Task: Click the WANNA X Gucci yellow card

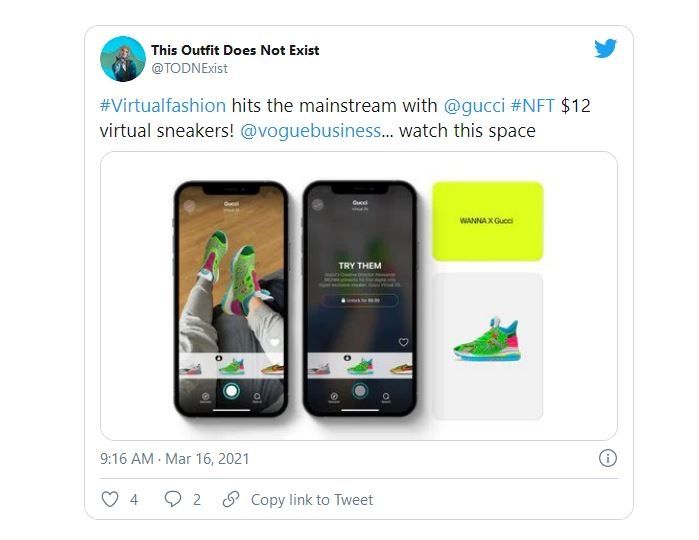Action: point(488,221)
